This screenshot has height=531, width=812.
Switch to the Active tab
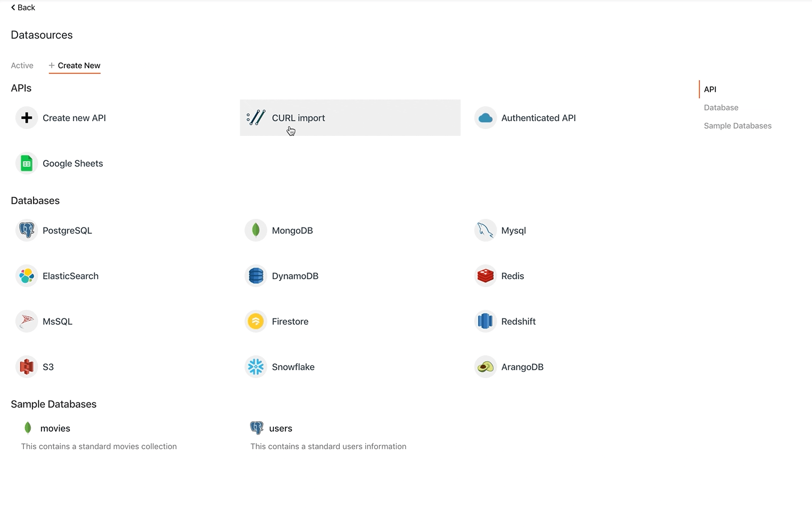point(22,65)
